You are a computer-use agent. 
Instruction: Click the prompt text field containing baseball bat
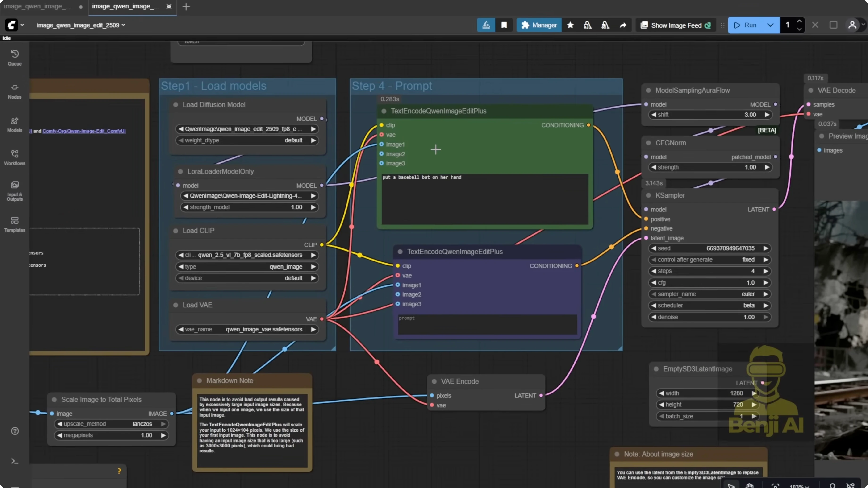pos(484,199)
